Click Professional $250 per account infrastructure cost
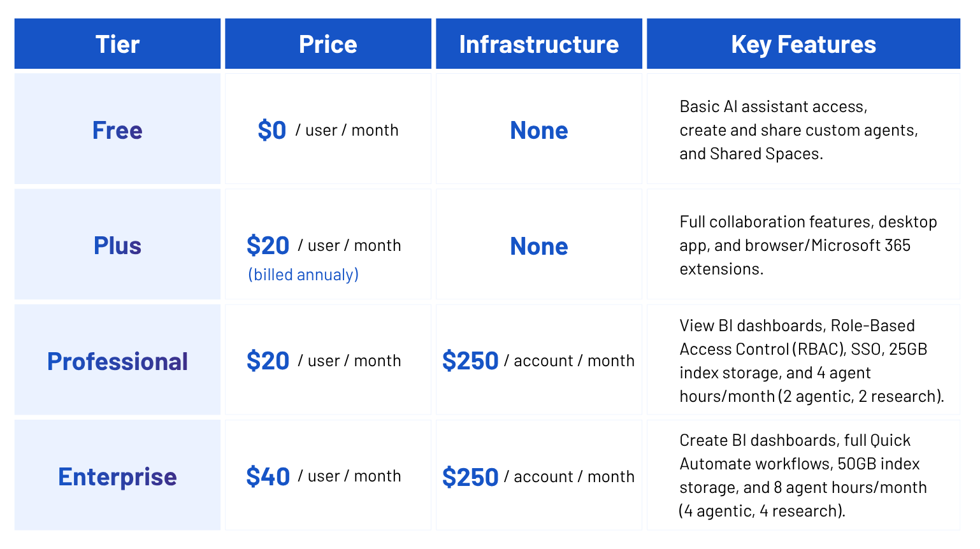The height and width of the screenshot is (549, 980). 538,360
